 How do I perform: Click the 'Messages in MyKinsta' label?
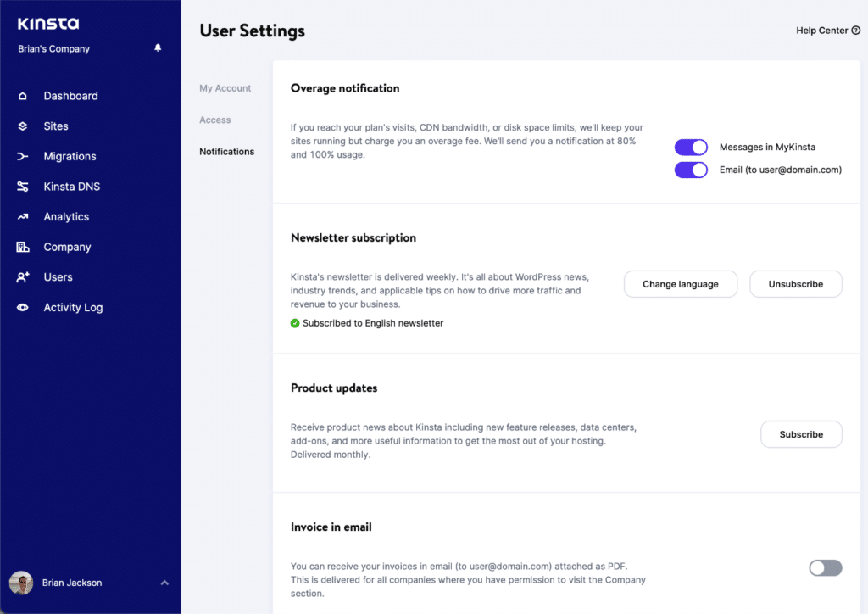click(x=767, y=148)
